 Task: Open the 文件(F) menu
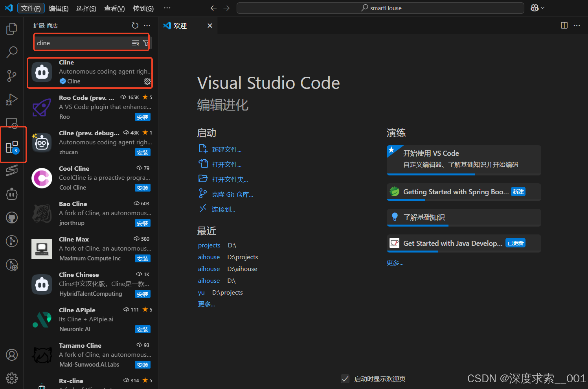click(31, 8)
